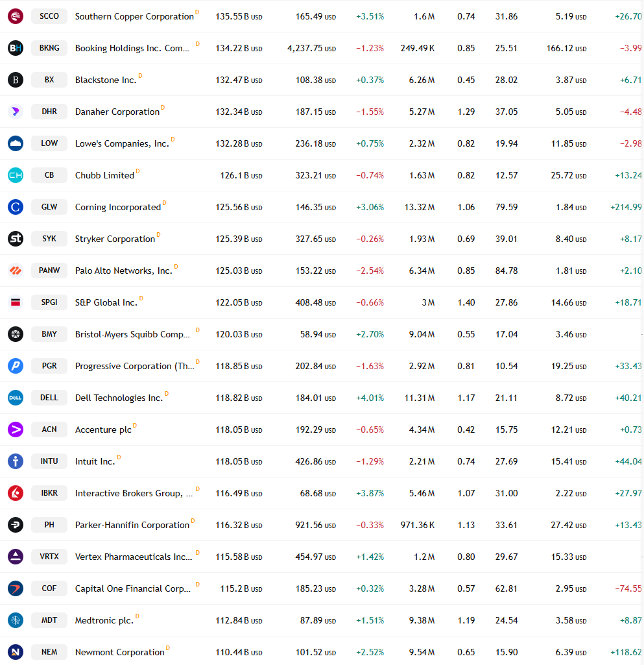This screenshot has height=665, width=644.
Task: Click EPS value 166.12 USD
Action: pyautogui.click(x=566, y=49)
